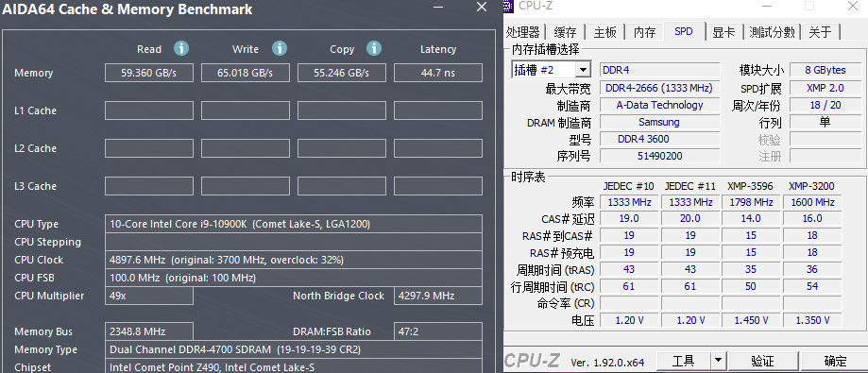Image resolution: width=868 pixels, height=373 pixels.
Task: Click the 模块大小 8 GBytes value
Action: click(x=825, y=70)
